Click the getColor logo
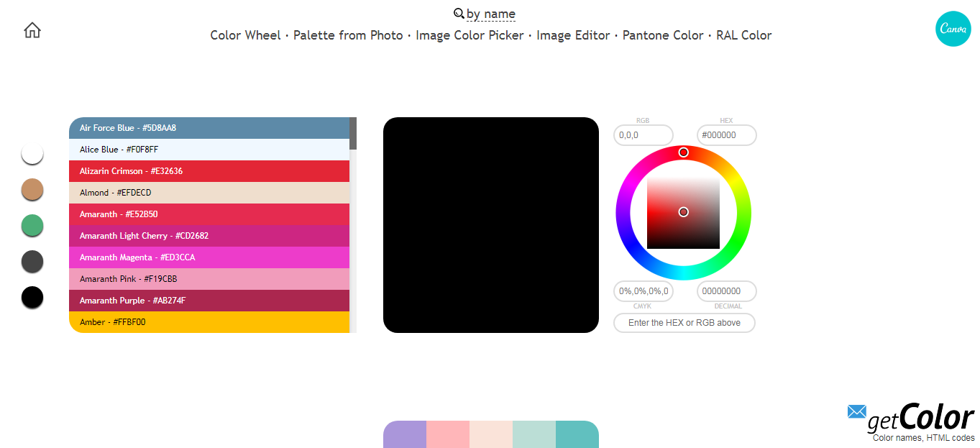 coord(926,416)
